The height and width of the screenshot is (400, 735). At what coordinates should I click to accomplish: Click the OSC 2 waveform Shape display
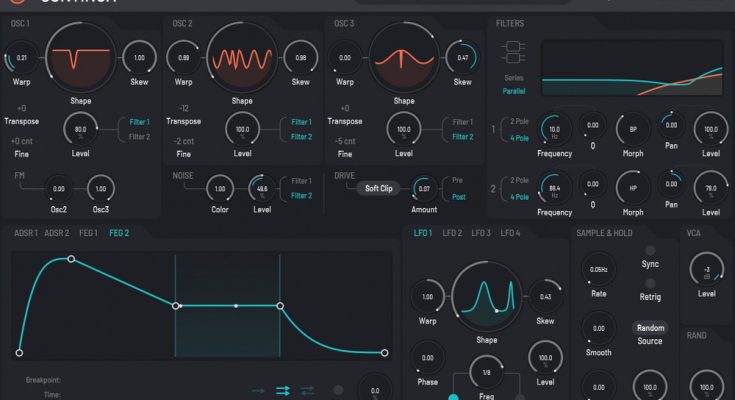coord(240,57)
